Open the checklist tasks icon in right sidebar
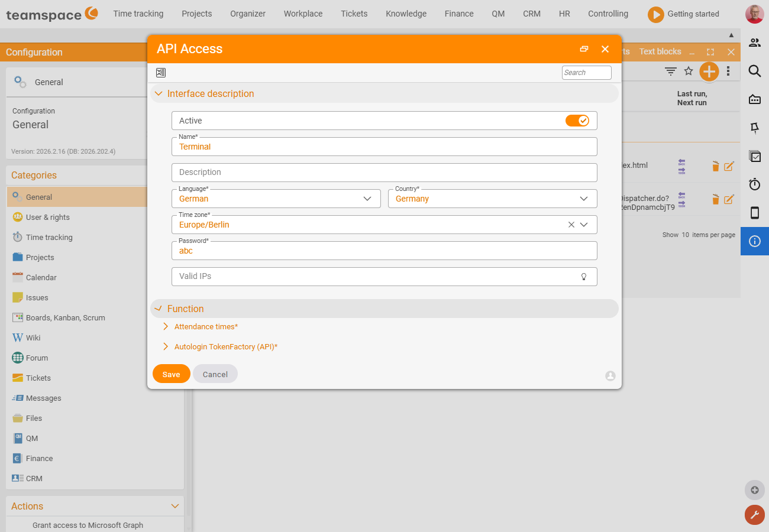Image resolution: width=769 pixels, height=532 pixels. (755, 156)
